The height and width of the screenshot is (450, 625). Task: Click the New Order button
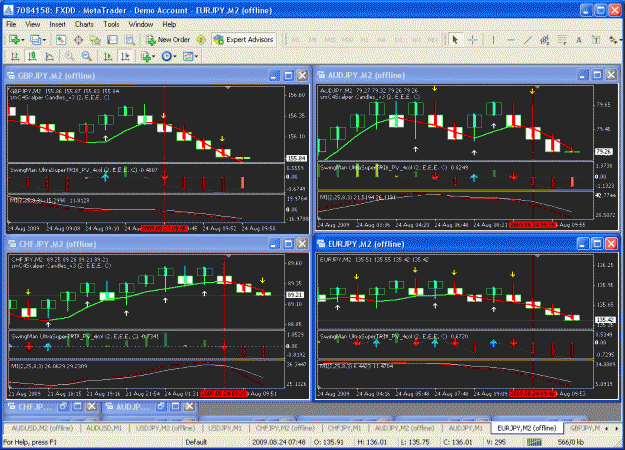click(168, 39)
